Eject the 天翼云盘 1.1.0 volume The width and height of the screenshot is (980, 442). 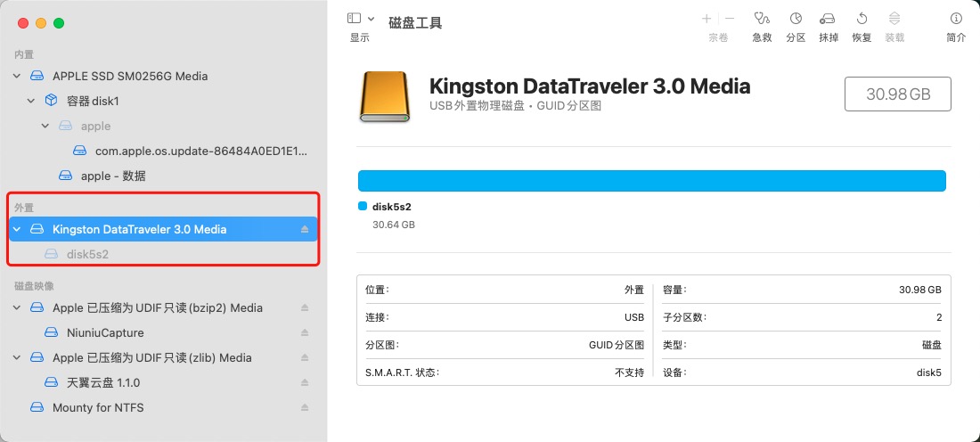305,382
